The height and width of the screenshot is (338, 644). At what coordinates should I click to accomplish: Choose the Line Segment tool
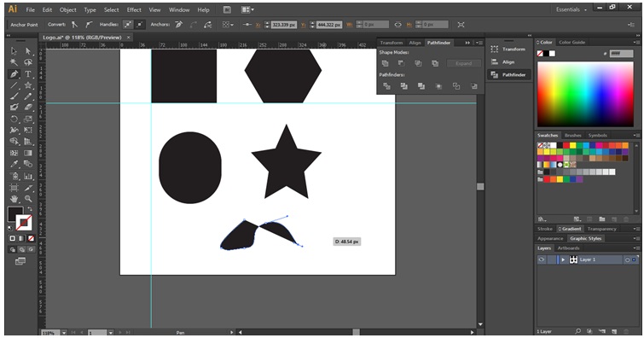[x=14, y=85]
